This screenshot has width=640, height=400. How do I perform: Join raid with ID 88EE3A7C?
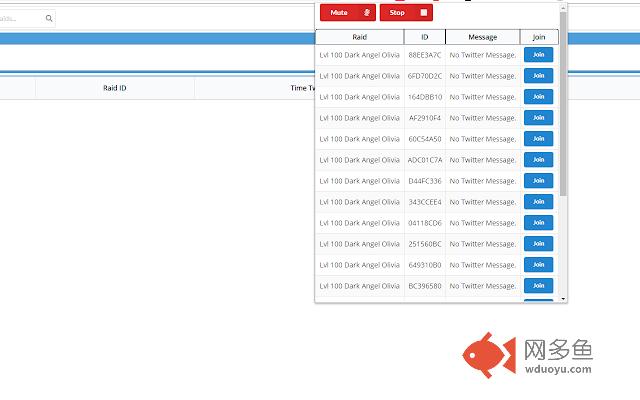coord(538,55)
